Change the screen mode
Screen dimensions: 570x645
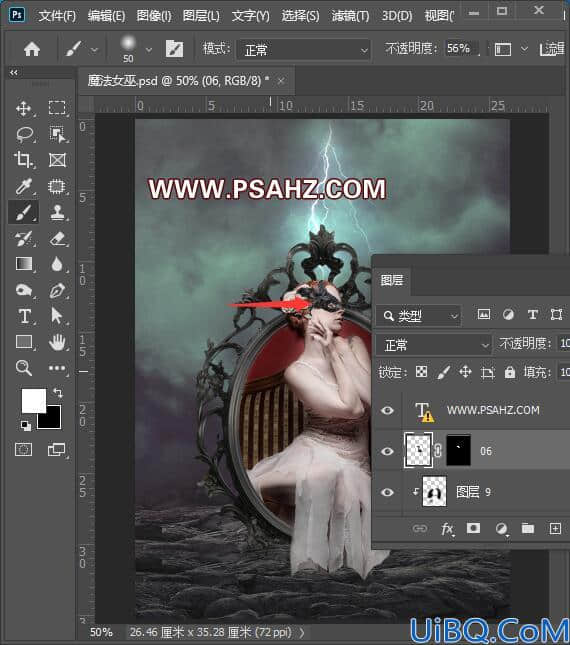pos(56,450)
